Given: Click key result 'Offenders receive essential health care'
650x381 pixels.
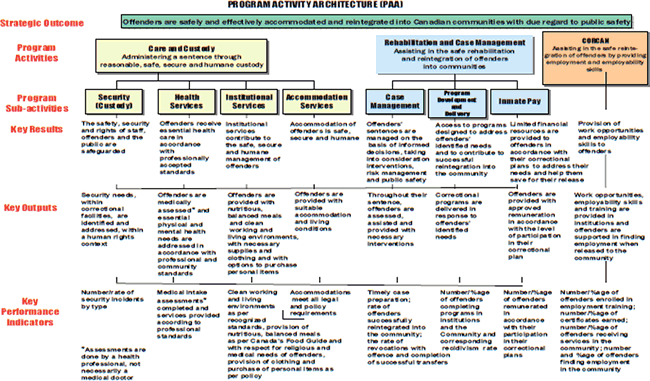Looking at the screenshot, I should pyautogui.click(x=190, y=148).
